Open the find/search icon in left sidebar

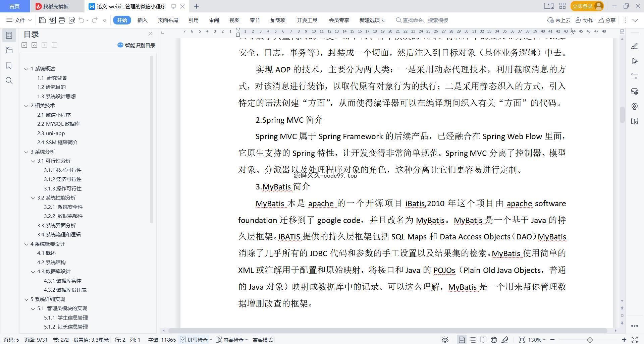[x=9, y=80]
